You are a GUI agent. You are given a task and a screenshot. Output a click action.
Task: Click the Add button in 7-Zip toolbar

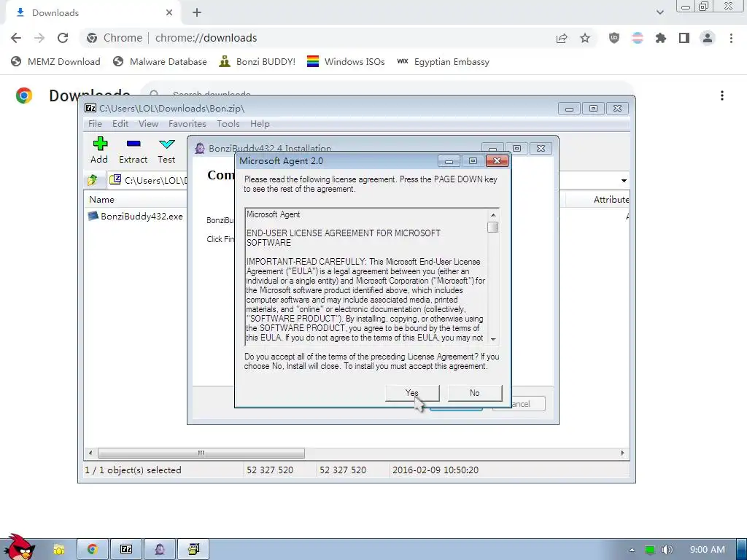[x=99, y=150]
